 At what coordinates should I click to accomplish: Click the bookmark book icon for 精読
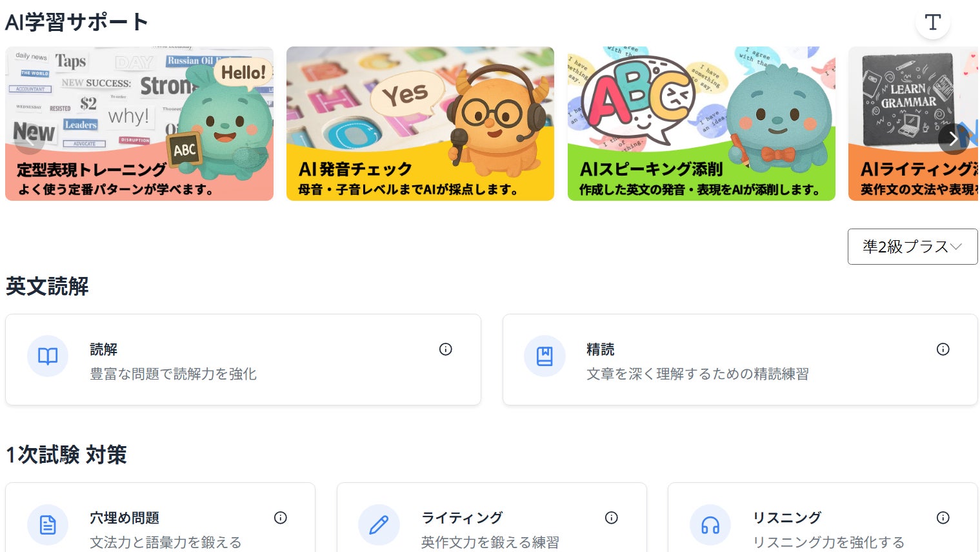point(545,356)
